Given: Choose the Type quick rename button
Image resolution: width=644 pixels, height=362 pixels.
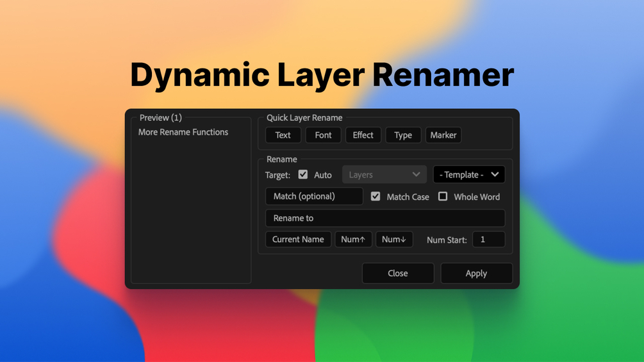Looking at the screenshot, I should pos(403,135).
